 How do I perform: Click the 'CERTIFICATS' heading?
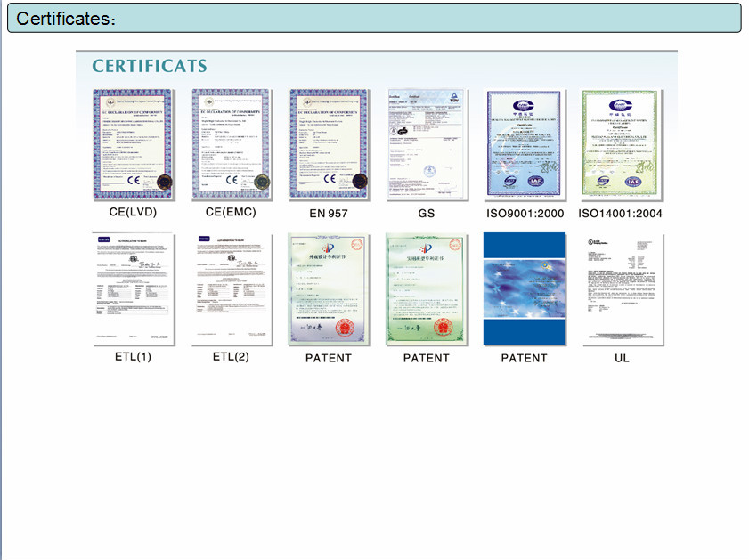click(150, 66)
